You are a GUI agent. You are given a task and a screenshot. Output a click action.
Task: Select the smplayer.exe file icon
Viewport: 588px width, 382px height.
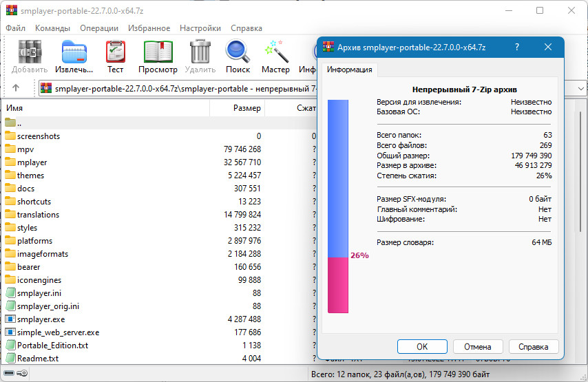click(x=10, y=319)
